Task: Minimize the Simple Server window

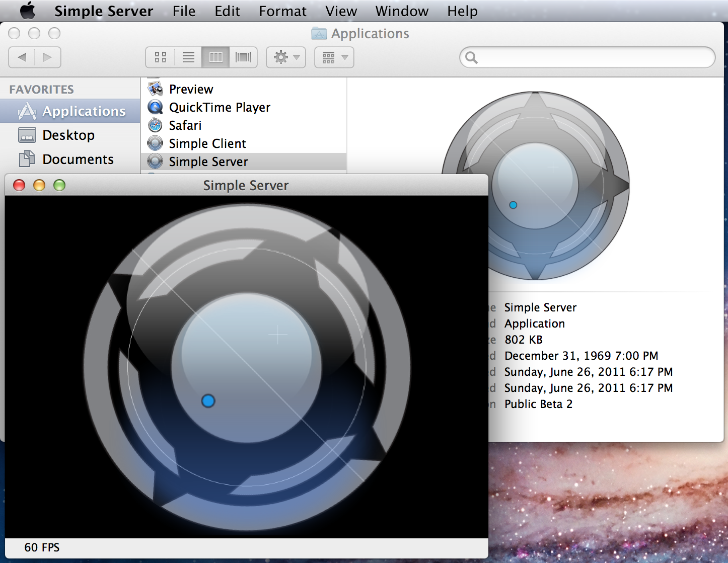Action: [39, 185]
